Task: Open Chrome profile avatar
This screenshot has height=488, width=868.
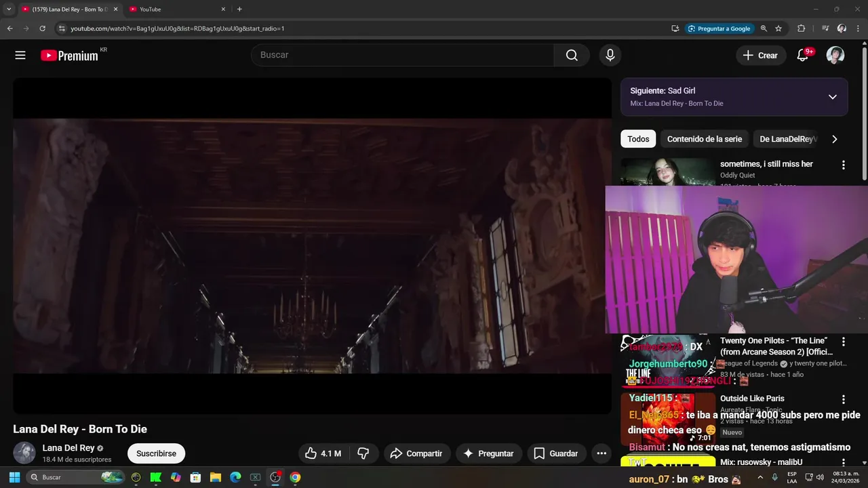Action: (842, 28)
